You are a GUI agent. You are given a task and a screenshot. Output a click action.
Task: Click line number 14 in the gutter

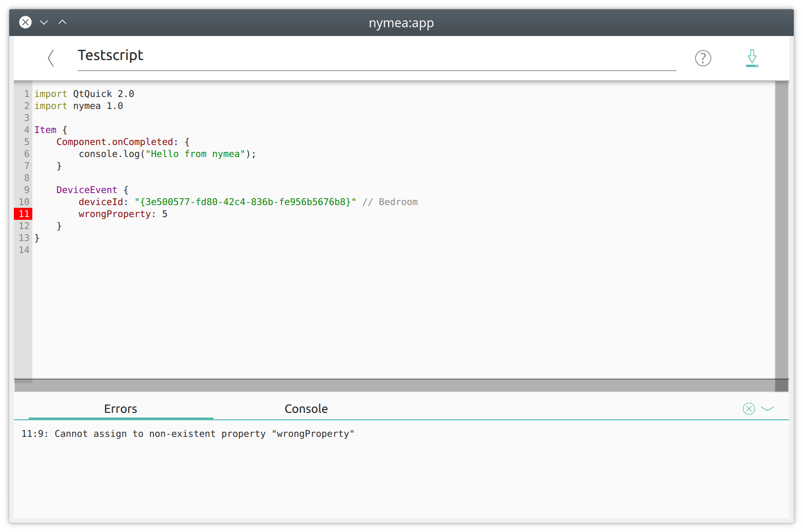24,250
